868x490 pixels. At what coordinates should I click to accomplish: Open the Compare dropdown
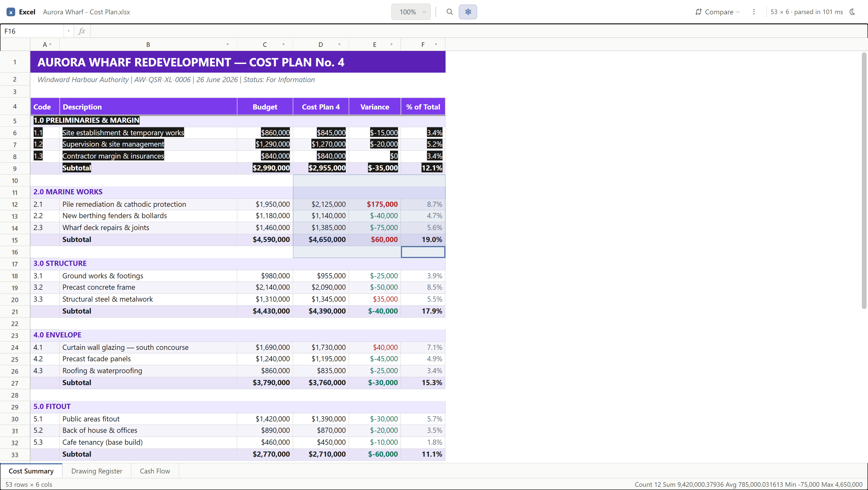click(717, 12)
